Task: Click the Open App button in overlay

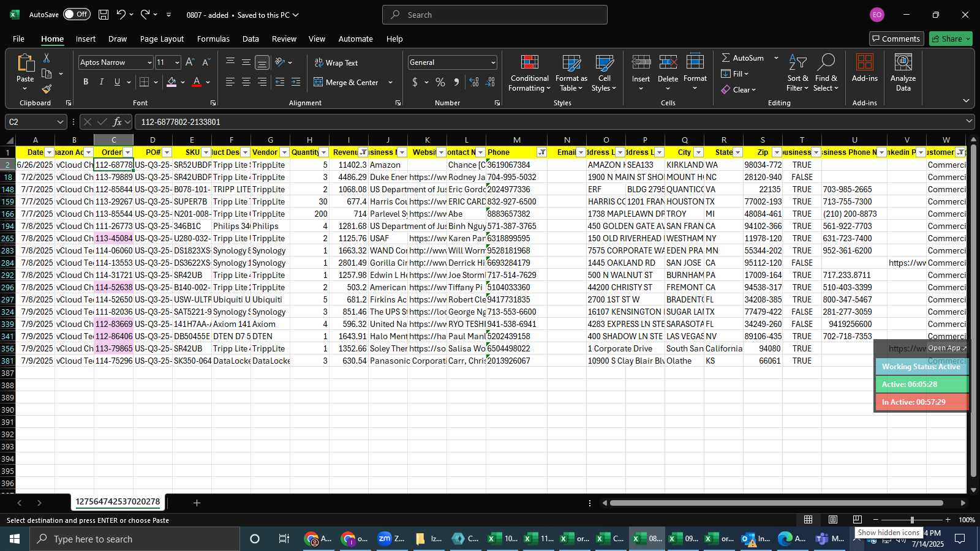Action: 946,348
